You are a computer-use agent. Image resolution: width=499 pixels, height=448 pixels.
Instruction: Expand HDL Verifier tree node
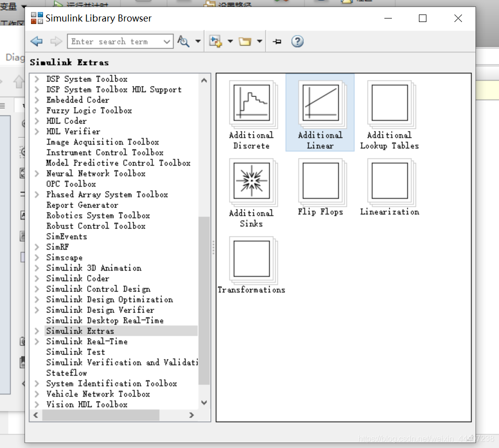[x=37, y=131]
